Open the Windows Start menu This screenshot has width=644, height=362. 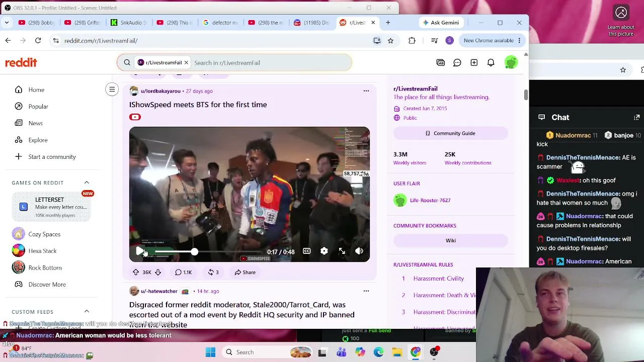click(x=210, y=352)
